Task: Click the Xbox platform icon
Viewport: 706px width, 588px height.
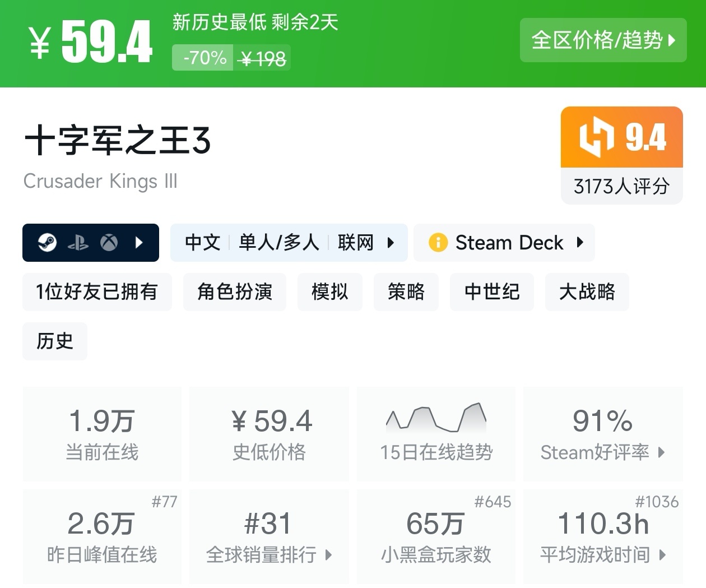Action: click(109, 243)
